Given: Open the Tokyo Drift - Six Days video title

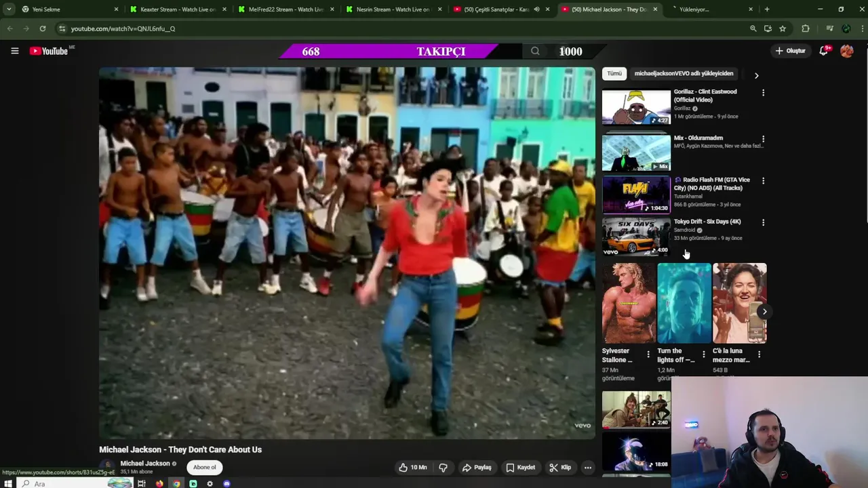Looking at the screenshot, I should (707, 222).
